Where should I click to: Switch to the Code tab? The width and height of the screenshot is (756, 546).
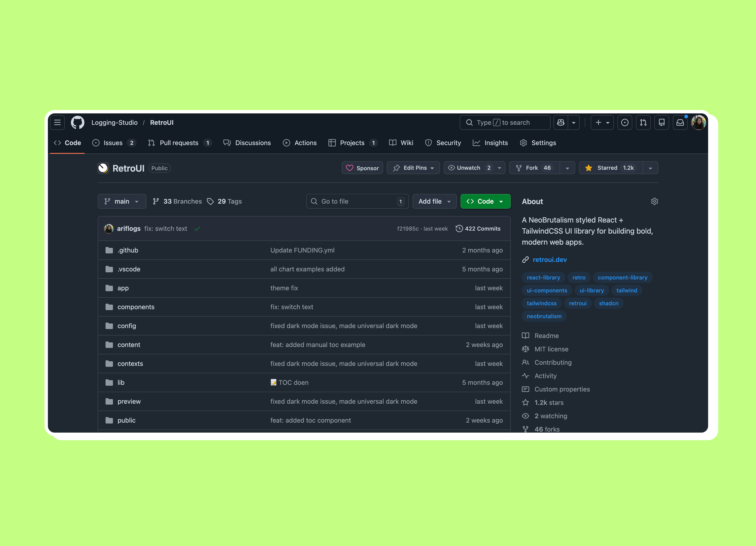coord(67,143)
